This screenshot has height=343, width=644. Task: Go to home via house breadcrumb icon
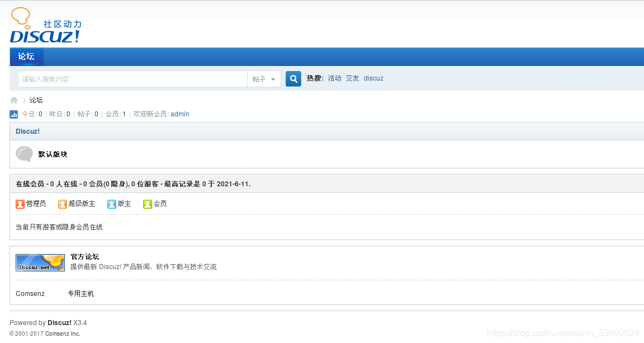[x=14, y=100]
